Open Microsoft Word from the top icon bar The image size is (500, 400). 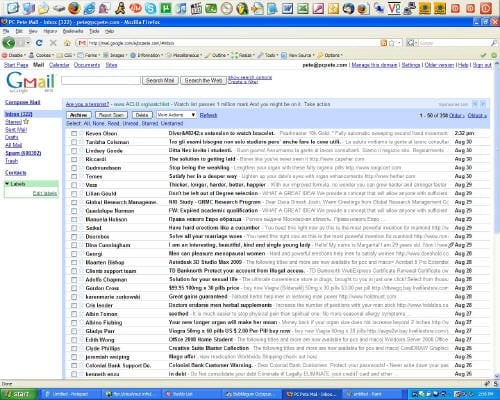pyautogui.click(x=287, y=8)
